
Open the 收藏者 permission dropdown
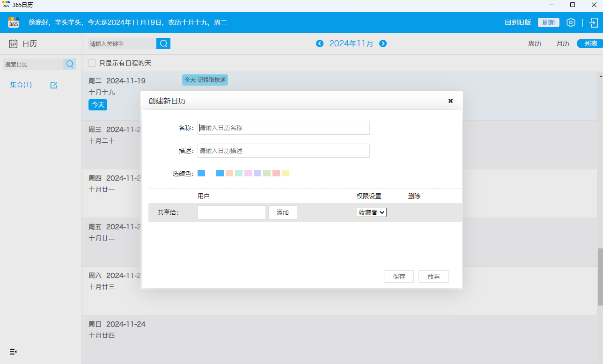(371, 212)
